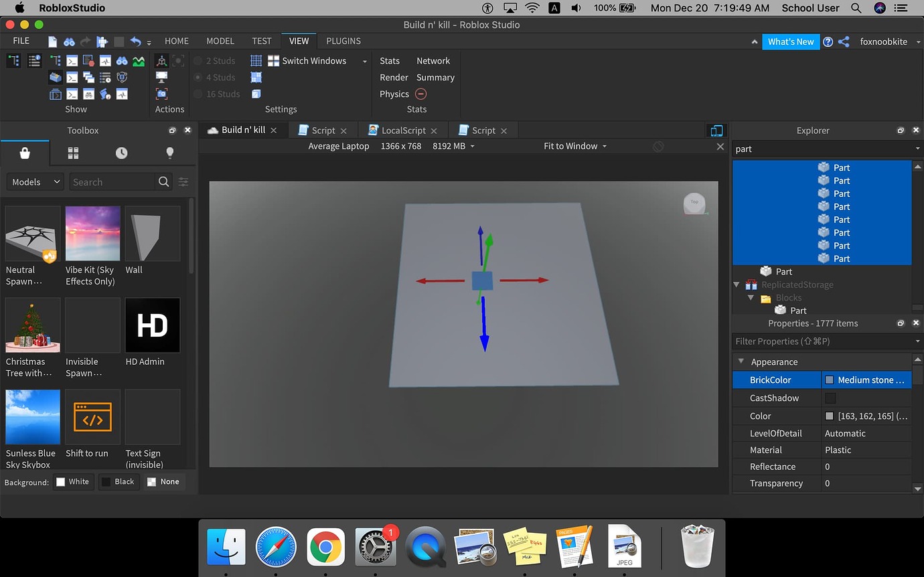This screenshot has height=577, width=924.
Task: Toggle the Physics stats indicator
Action: pos(420,94)
